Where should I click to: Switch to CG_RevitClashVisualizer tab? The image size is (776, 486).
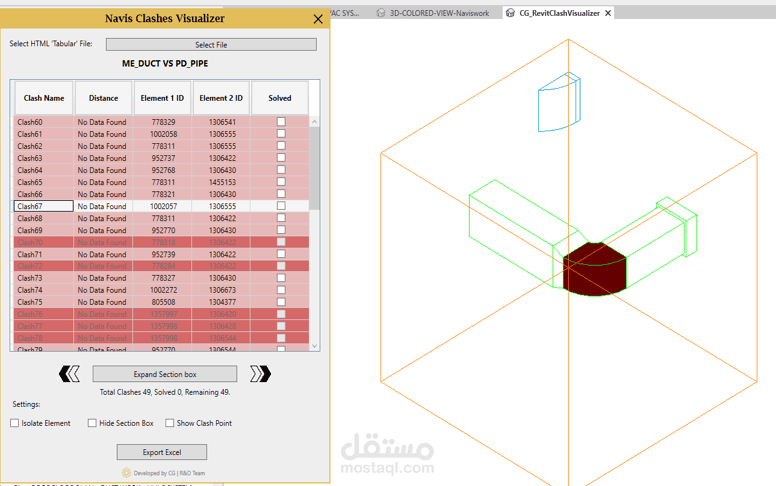pyautogui.click(x=559, y=13)
